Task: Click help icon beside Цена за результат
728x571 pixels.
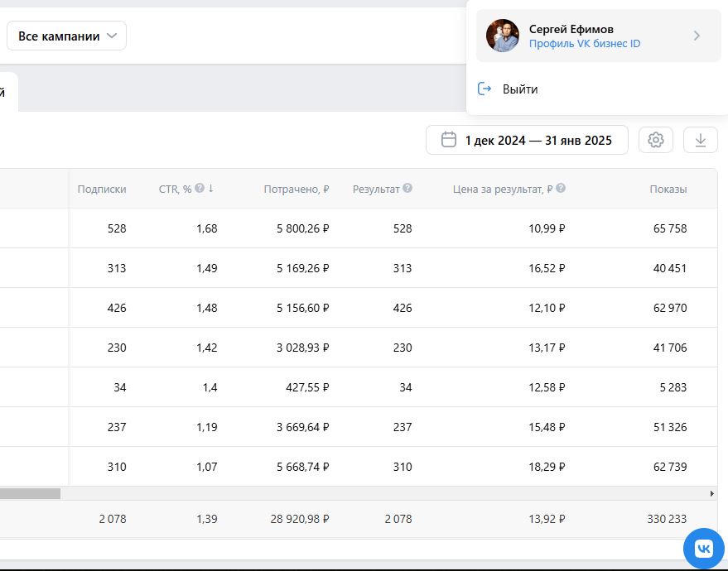Action: point(561,188)
